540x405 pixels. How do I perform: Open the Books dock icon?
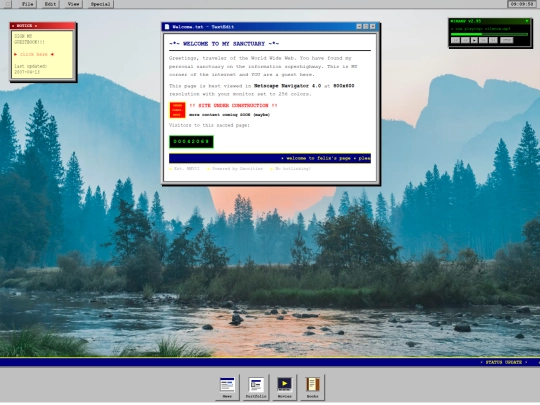click(x=313, y=387)
